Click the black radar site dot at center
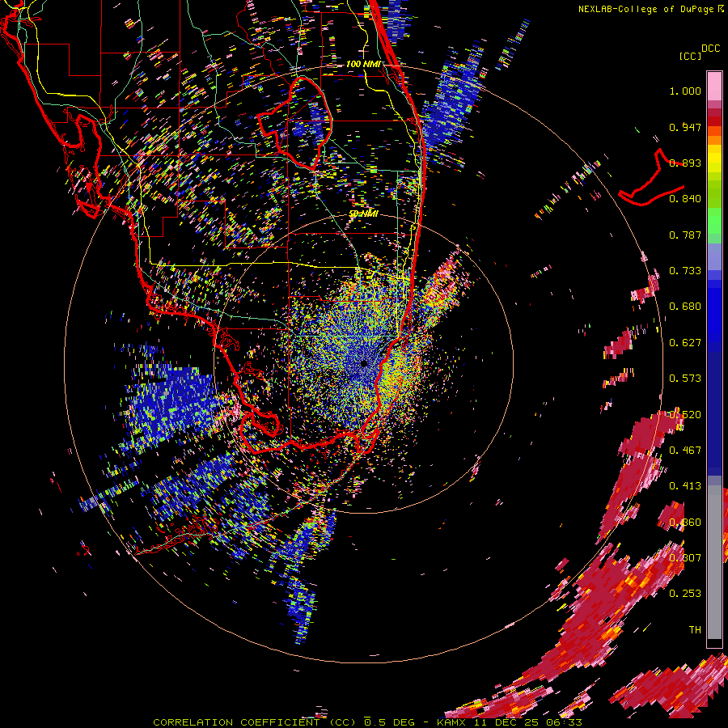The height and width of the screenshot is (728, 728). (x=364, y=363)
